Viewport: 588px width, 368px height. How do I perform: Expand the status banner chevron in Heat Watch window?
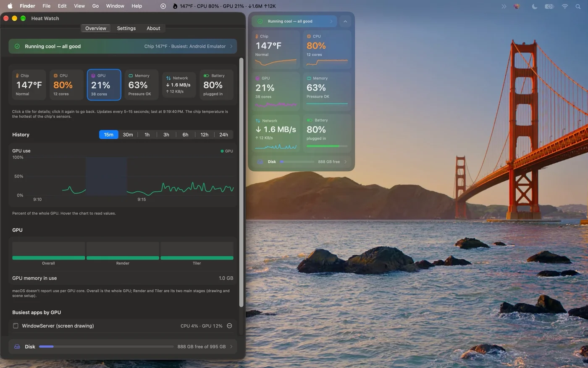231,46
